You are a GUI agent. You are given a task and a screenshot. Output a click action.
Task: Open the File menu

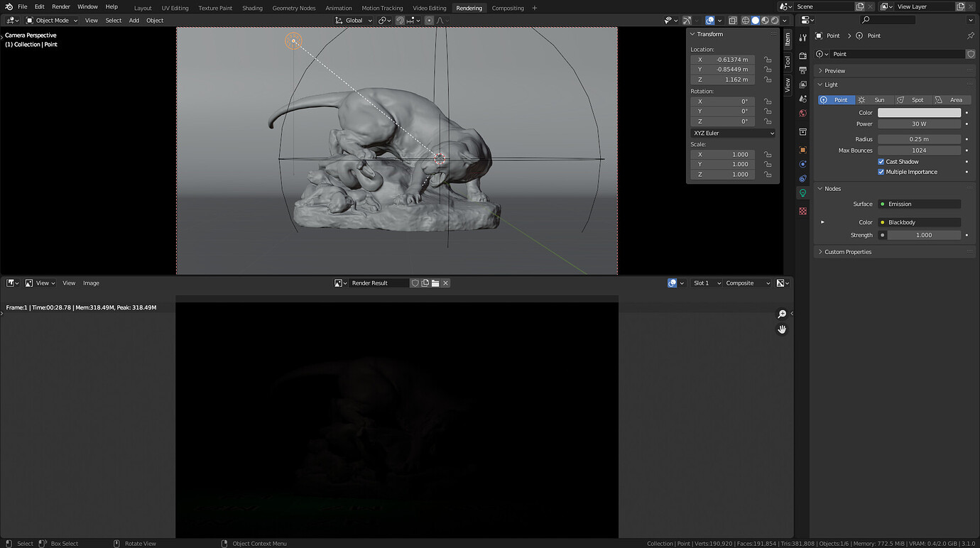pos(22,6)
